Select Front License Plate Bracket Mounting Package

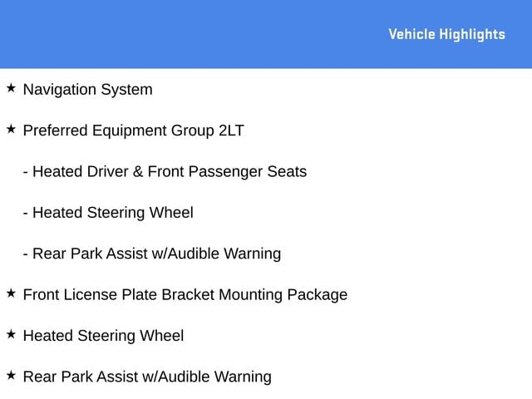pyautogui.click(x=185, y=295)
